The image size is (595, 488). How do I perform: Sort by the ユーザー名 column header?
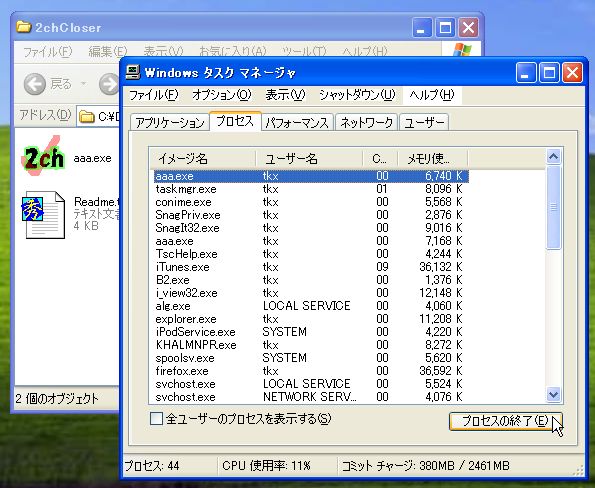[309, 159]
